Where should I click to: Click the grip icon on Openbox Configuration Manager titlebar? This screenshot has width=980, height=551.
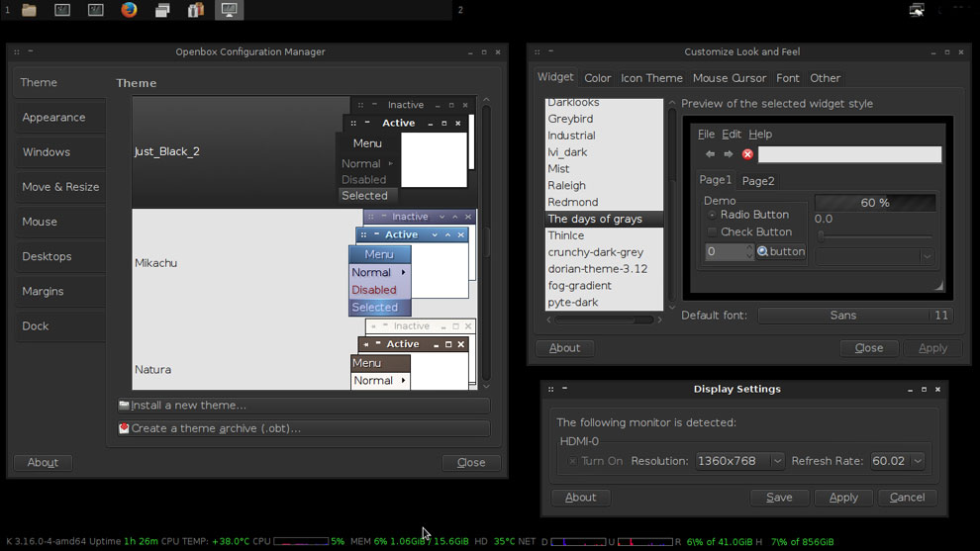(x=17, y=51)
